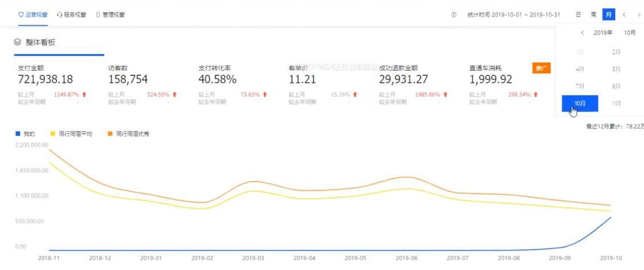Pick 7月 in the month picker

580,86
